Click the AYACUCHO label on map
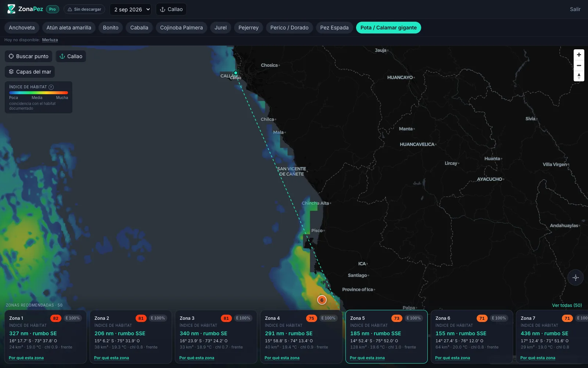 [490, 179]
